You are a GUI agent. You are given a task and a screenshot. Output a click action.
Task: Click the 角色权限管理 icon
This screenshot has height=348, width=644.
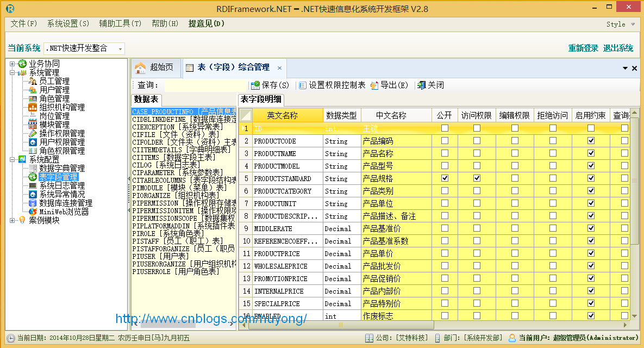[x=33, y=151]
